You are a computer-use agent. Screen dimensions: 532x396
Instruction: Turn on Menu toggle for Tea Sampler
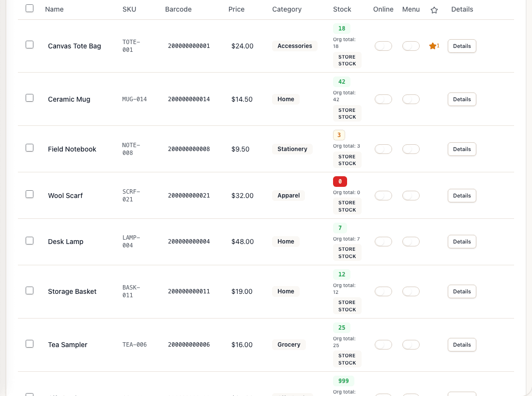pos(411,345)
